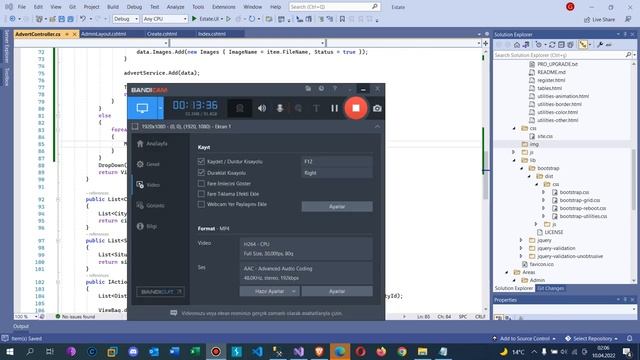640x360 pixels.
Task: Enable Fare İmlecini Göster checkbox
Action: point(201,184)
